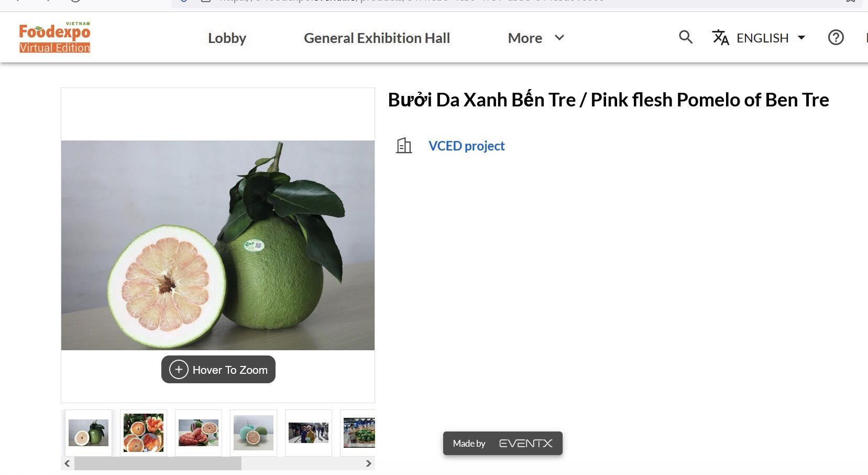The image size is (868, 475).
Task: Select the peeled pink pomelo thumbnail
Action: [199, 433]
